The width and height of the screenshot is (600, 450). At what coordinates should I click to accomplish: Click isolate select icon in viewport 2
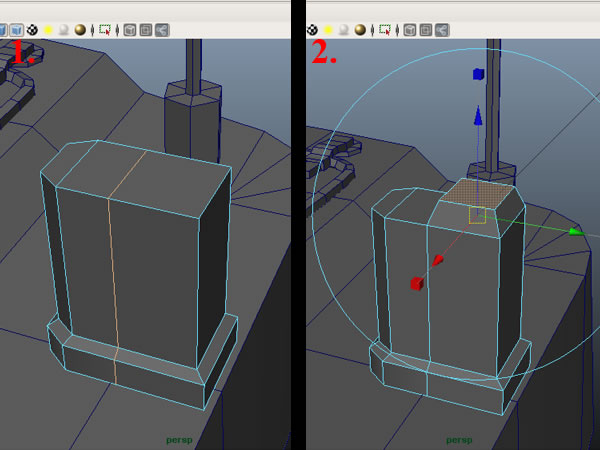[385, 30]
